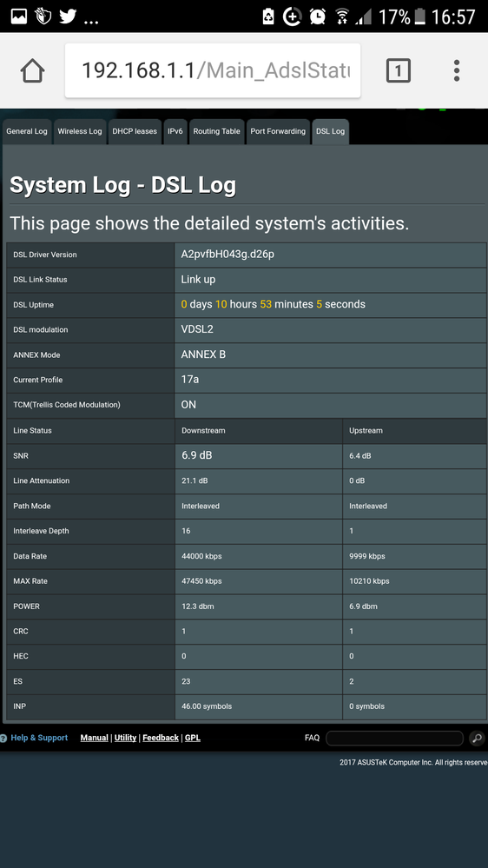Select the 44000 kbps data rate
This screenshot has width=488, height=868.
click(202, 556)
